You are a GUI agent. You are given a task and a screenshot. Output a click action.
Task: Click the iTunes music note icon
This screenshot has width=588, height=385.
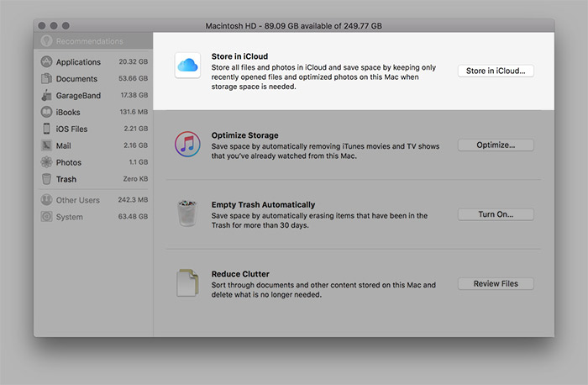(187, 144)
